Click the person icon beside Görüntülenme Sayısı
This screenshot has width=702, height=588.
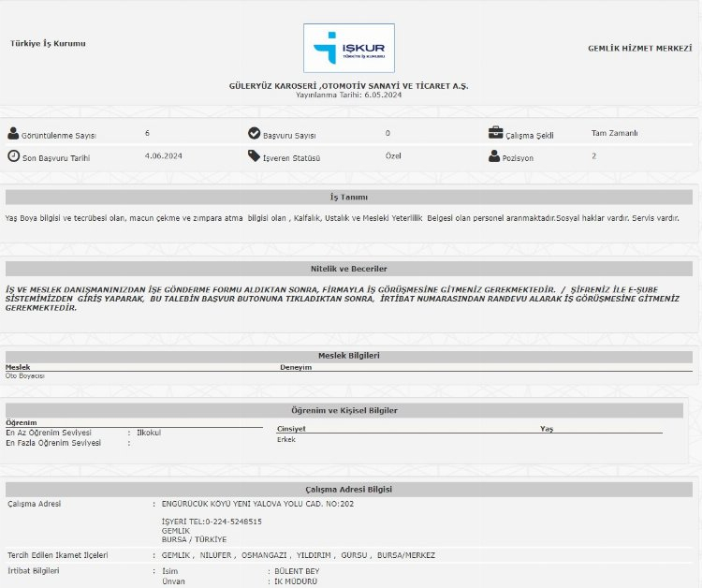pyautogui.click(x=13, y=134)
